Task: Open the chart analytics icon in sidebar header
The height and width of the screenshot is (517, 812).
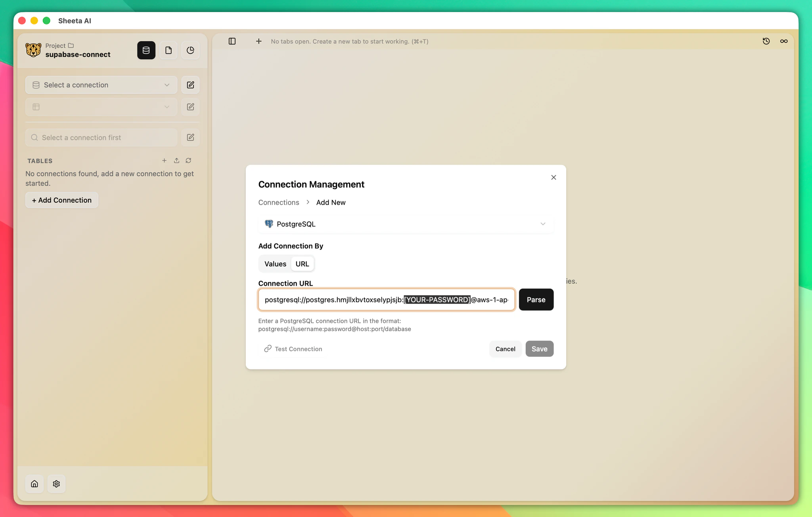Action: (190, 50)
